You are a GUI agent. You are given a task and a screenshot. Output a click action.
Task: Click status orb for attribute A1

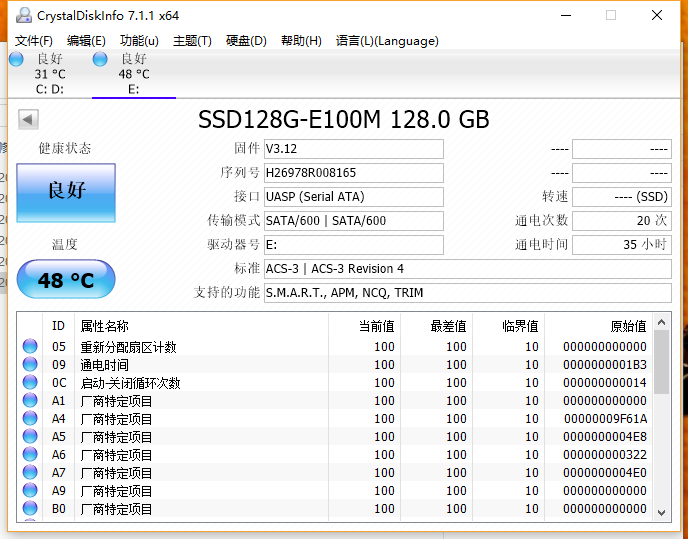coord(30,400)
